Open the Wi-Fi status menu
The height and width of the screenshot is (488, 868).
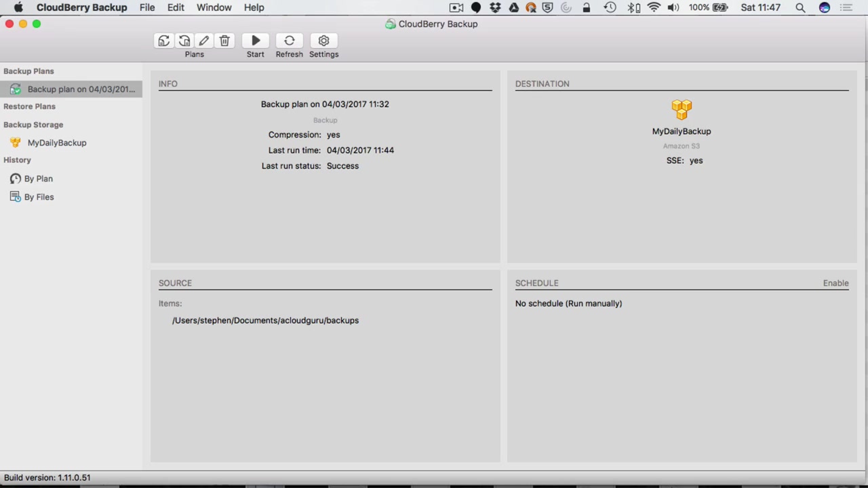click(x=654, y=7)
